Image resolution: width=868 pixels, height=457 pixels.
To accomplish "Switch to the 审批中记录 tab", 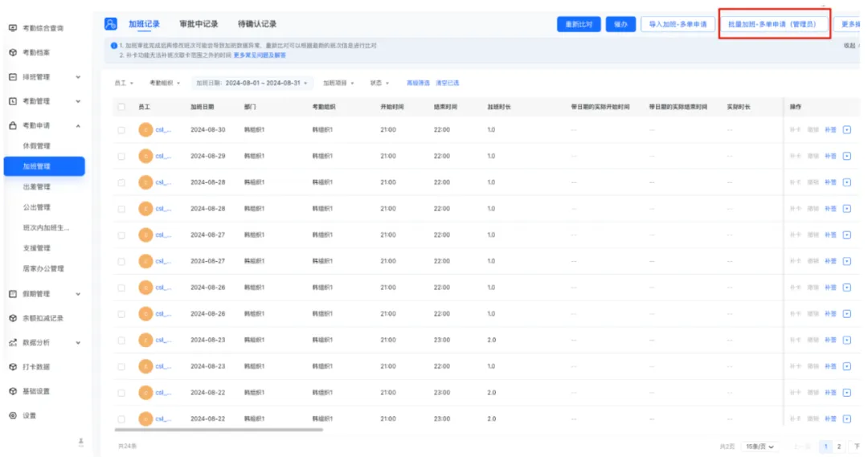I will coord(199,24).
